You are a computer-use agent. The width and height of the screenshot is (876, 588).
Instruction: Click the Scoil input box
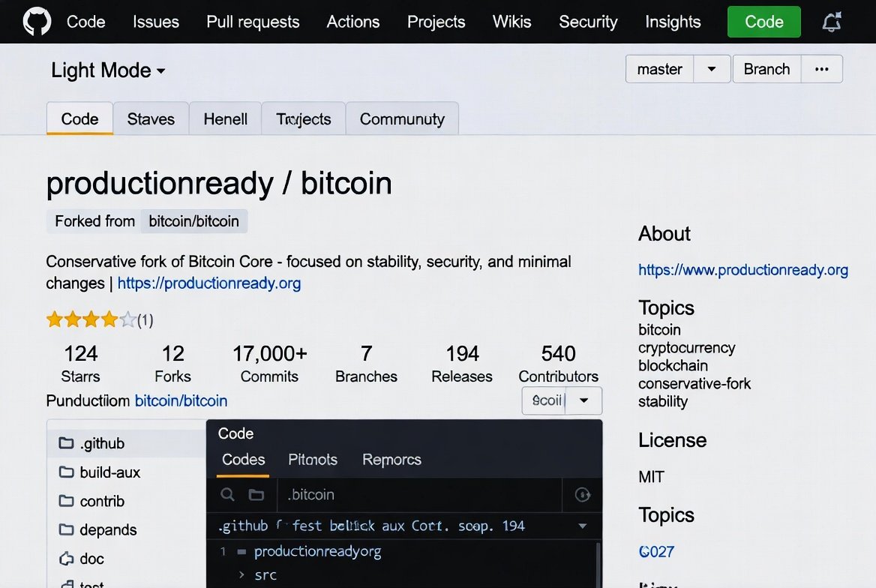coord(544,400)
